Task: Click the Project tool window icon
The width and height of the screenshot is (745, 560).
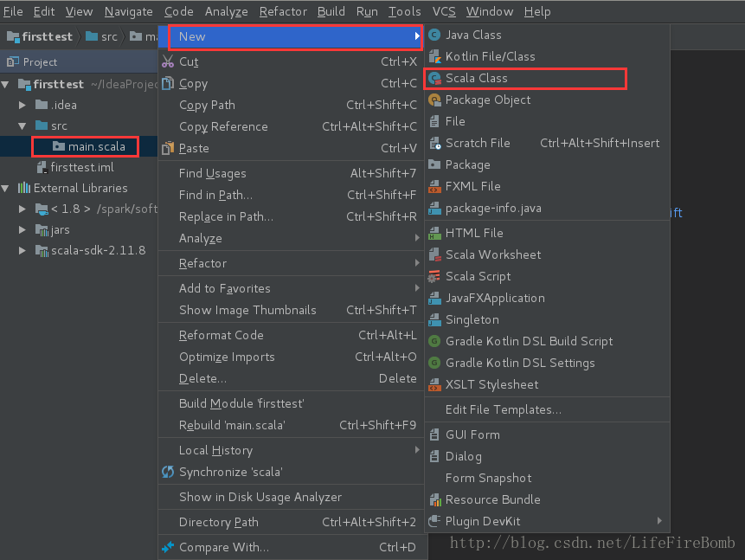Action: coord(13,61)
